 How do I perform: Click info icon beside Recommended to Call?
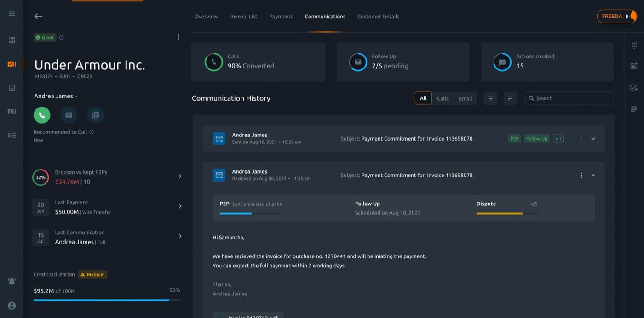92,132
